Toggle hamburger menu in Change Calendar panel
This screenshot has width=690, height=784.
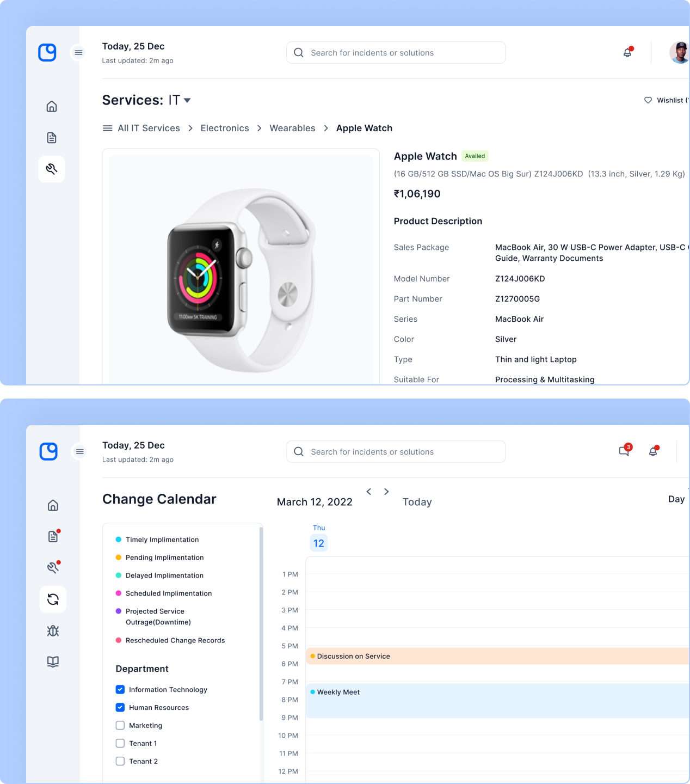[80, 451]
